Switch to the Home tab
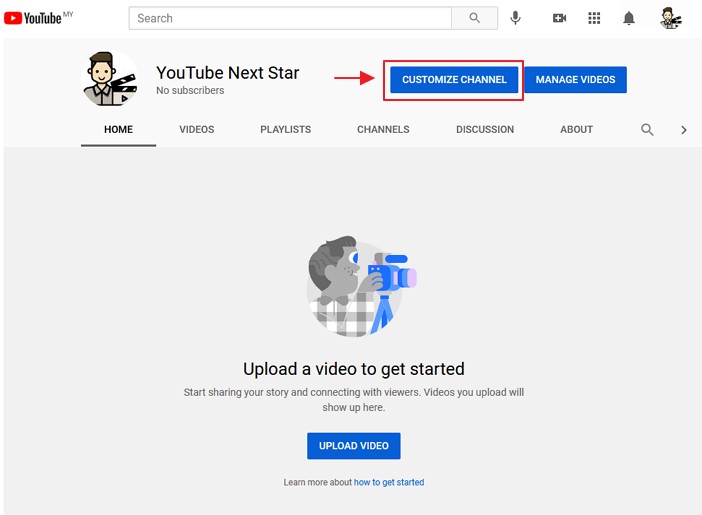 coord(118,129)
